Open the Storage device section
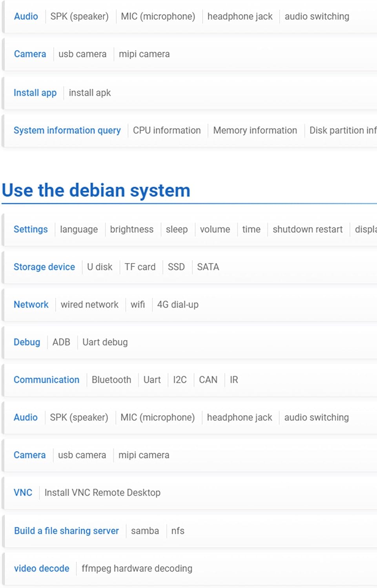377x588 pixels. (x=44, y=267)
